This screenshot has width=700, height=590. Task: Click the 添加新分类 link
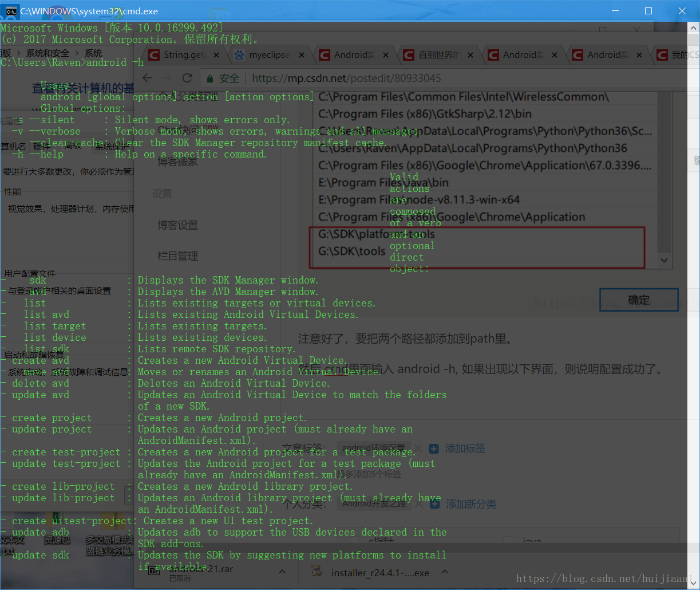471,504
